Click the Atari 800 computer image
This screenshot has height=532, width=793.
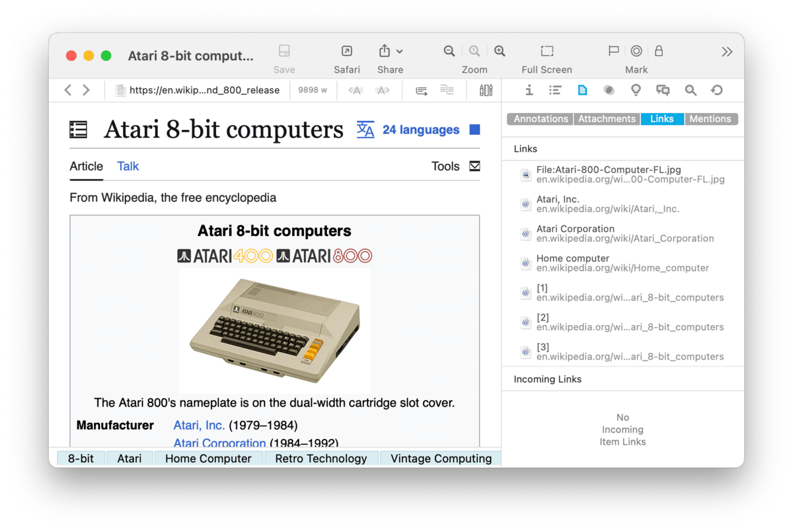(x=274, y=330)
